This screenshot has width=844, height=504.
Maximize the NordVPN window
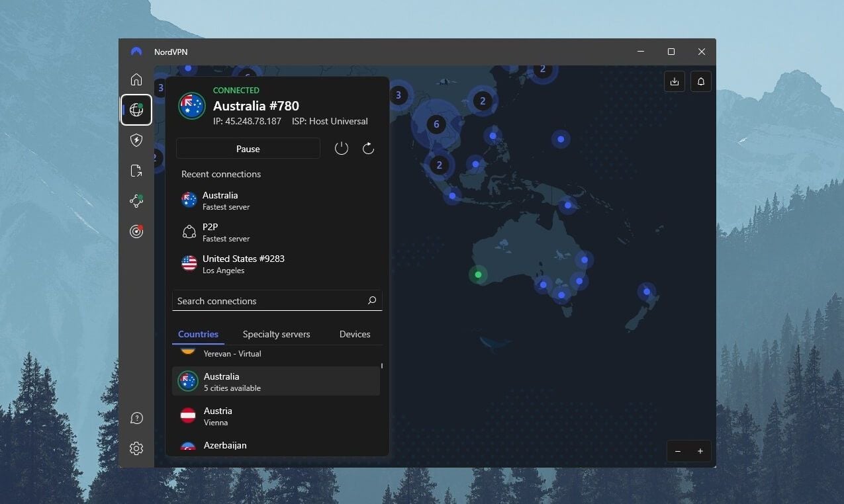click(x=671, y=52)
